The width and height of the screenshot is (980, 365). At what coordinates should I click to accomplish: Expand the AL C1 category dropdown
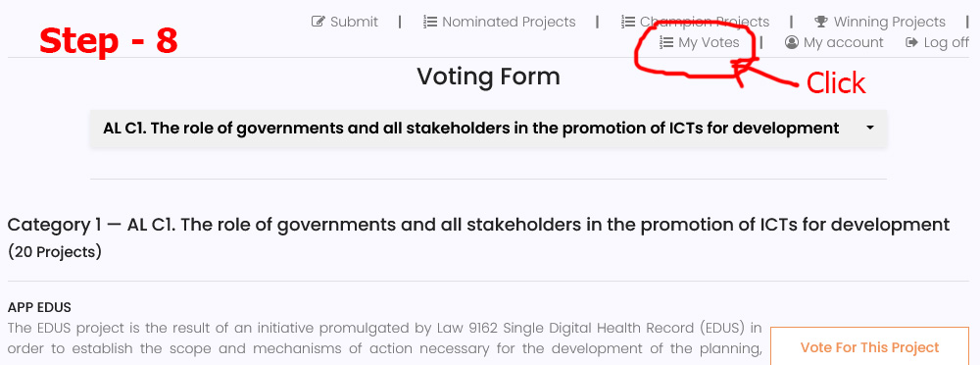[x=488, y=129]
